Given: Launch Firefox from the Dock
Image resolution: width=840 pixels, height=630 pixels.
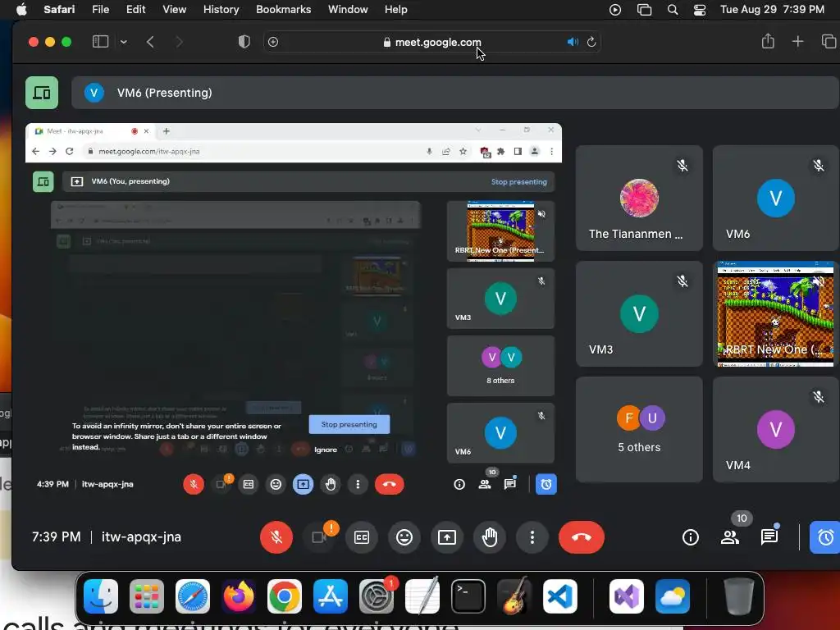Looking at the screenshot, I should [239, 596].
